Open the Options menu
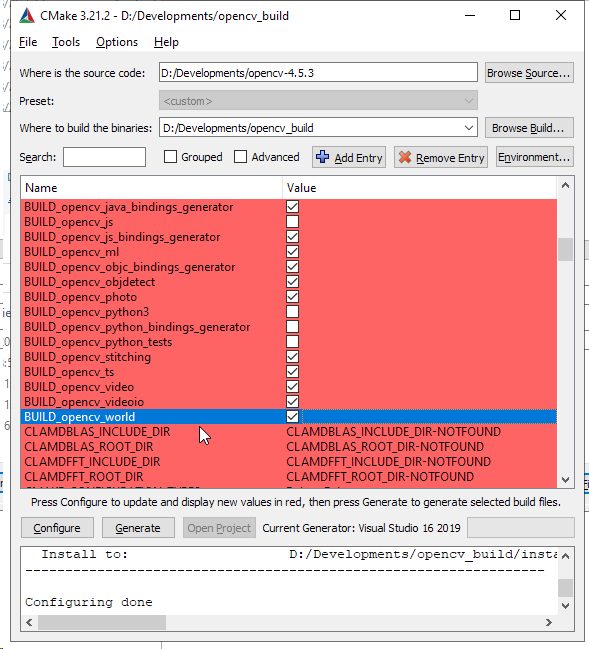This screenshot has height=649, width=589. (x=117, y=42)
